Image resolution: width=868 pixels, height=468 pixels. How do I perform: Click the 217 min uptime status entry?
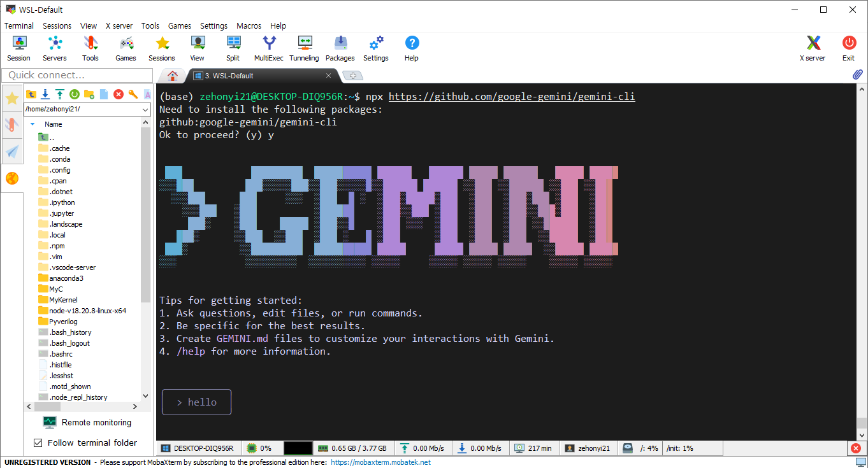click(x=534, y=448)
